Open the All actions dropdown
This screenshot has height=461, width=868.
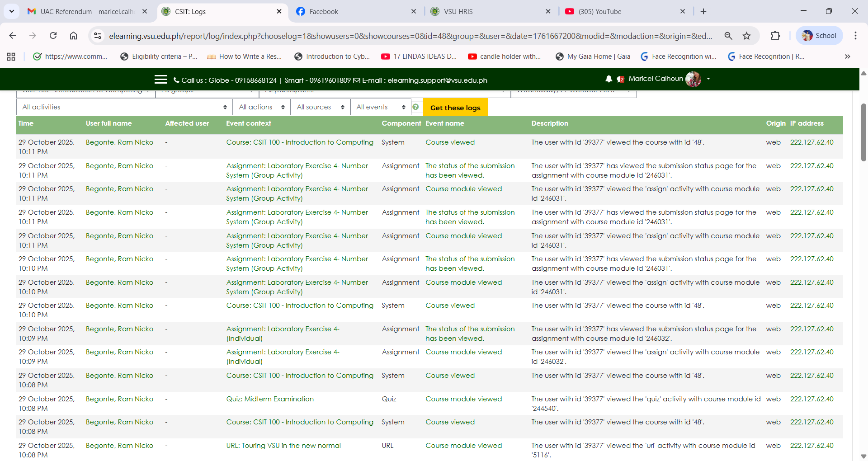[261, 107]
